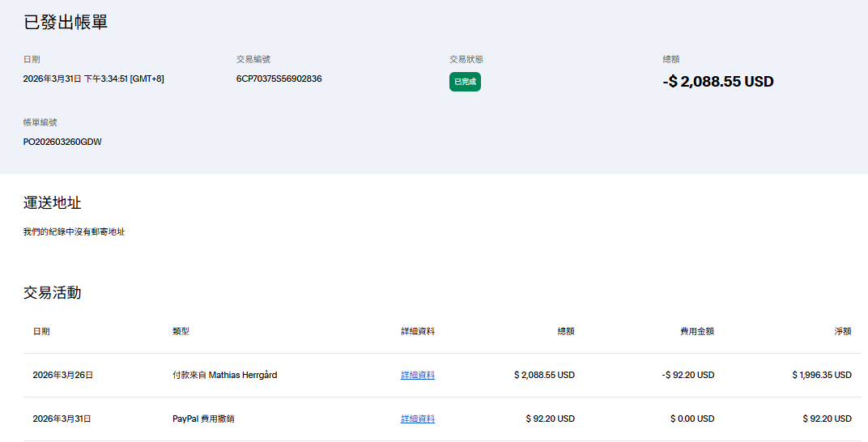Open 詳細資料 link for PayPal 費用撤銷 row

pyautogui.click(x=417, y=419)
